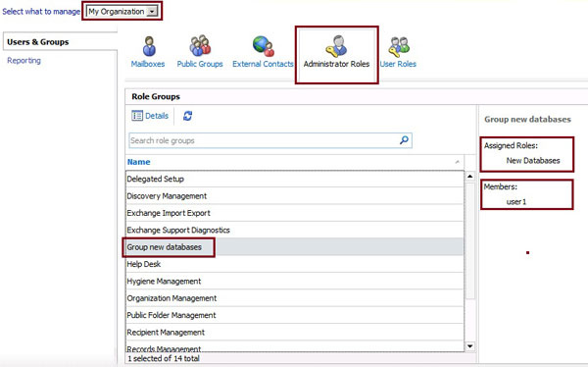Sort by Name column header
The height and width of the screenshot is (367, 588).
tap(138, 162)
